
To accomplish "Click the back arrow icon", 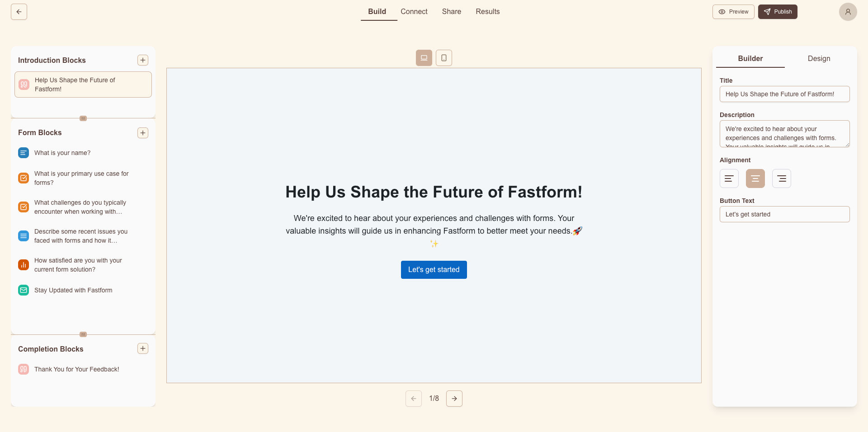I will point(19,12).
